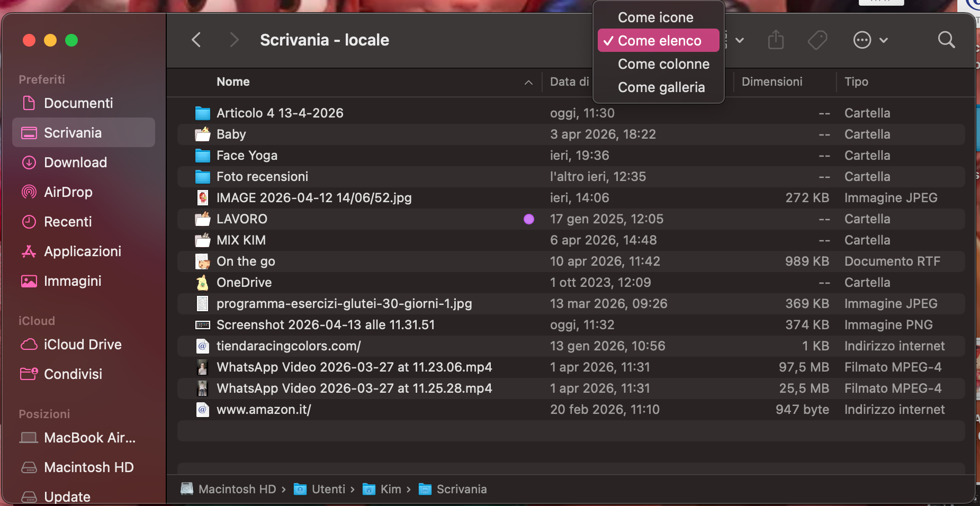The height and width of the screenshot is (506, 980).
Task: Open the Share icon in the toolbar
Action: pyautogui.click(x=775, y=40)
